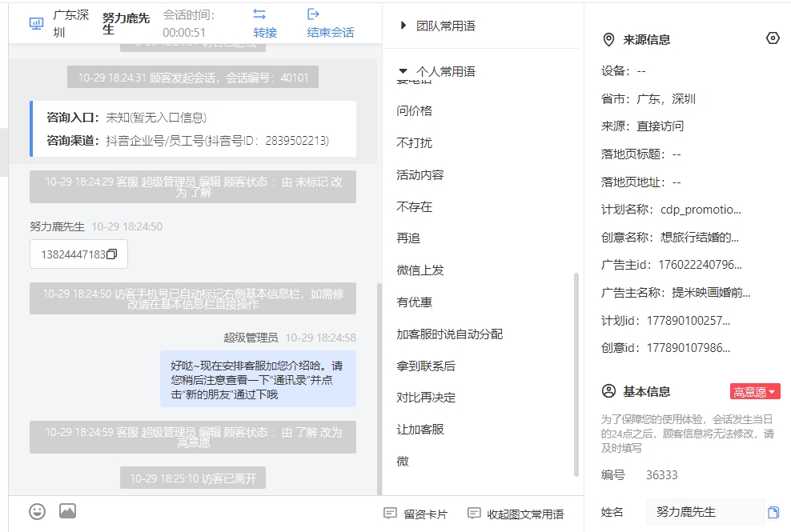Click the 转接 link
The width and height of the screenshot is (791, 532).
coord(265,32)
